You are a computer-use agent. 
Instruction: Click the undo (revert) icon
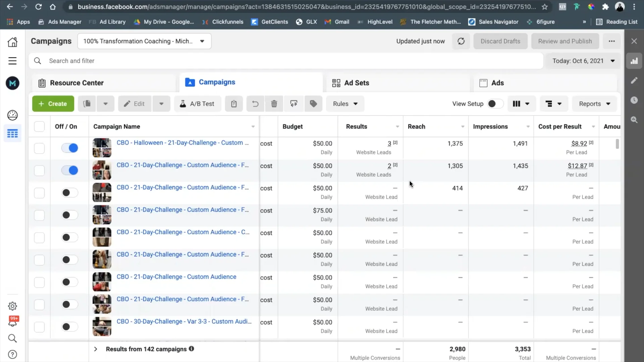[x=255, y=104]
